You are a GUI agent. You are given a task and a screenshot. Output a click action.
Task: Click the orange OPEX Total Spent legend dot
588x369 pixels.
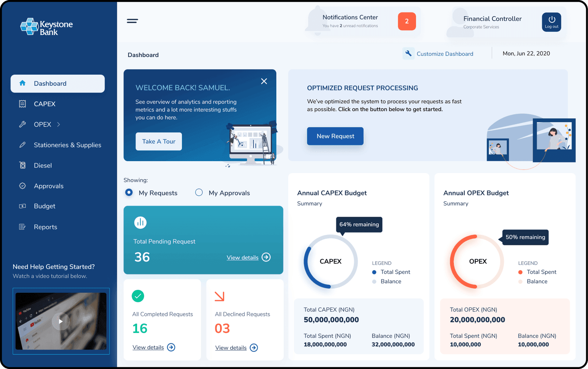tap(520, 272)
